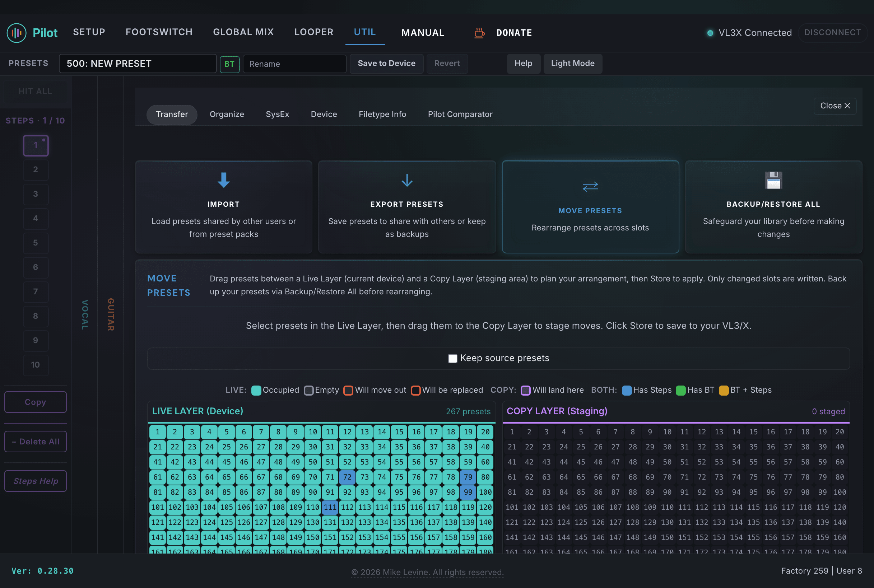Open the IMPORT card
The width and height of the screenshot is (874, 588).
(x=224, y=207)
